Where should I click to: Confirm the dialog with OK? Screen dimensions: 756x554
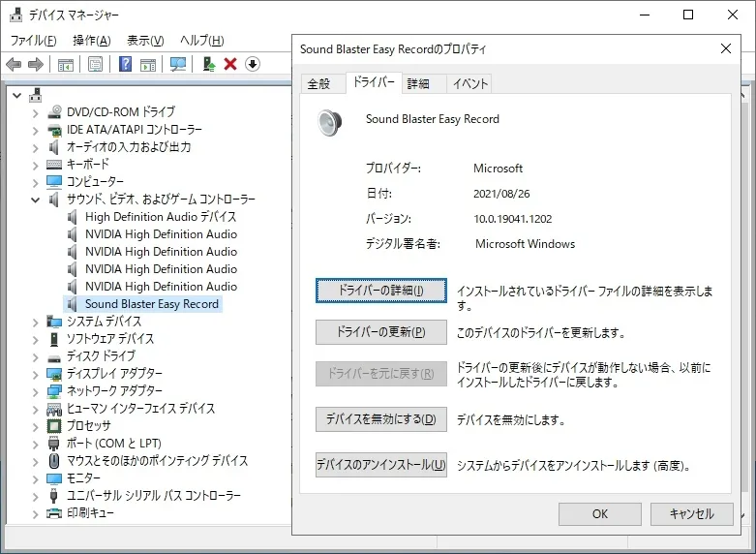pyautogui.click(x=600, y=514)
